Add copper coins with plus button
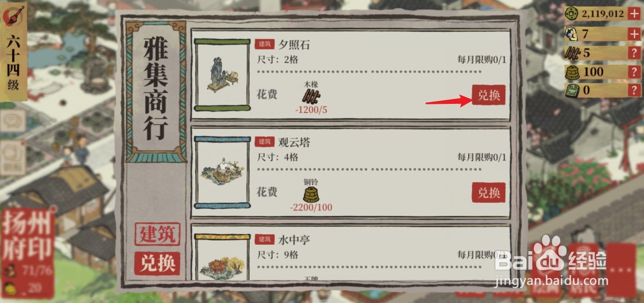This screenshot has width=644, height=303. click(x=634, y=13)
